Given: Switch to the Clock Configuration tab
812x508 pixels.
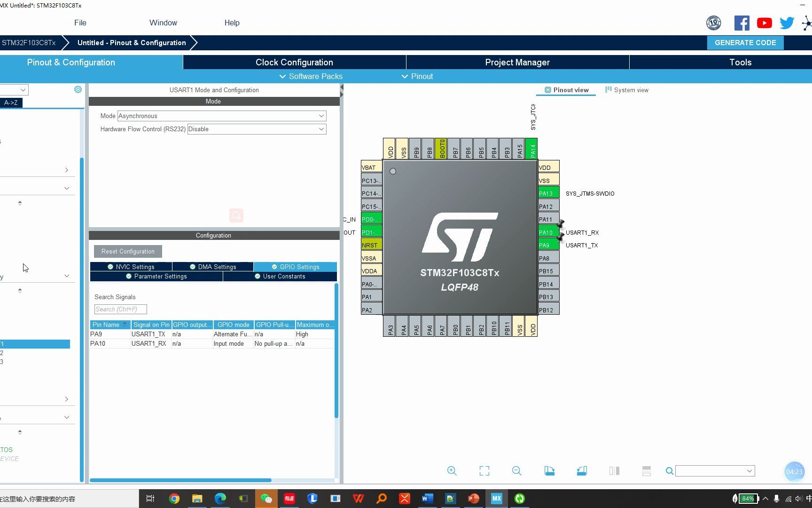Looking at the screenshot, I should [294, 62].
